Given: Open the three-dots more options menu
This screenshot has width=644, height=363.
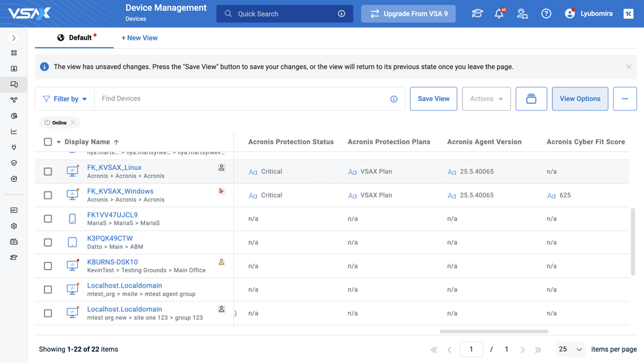Looking at the screenshot, I should pos(625,98).
